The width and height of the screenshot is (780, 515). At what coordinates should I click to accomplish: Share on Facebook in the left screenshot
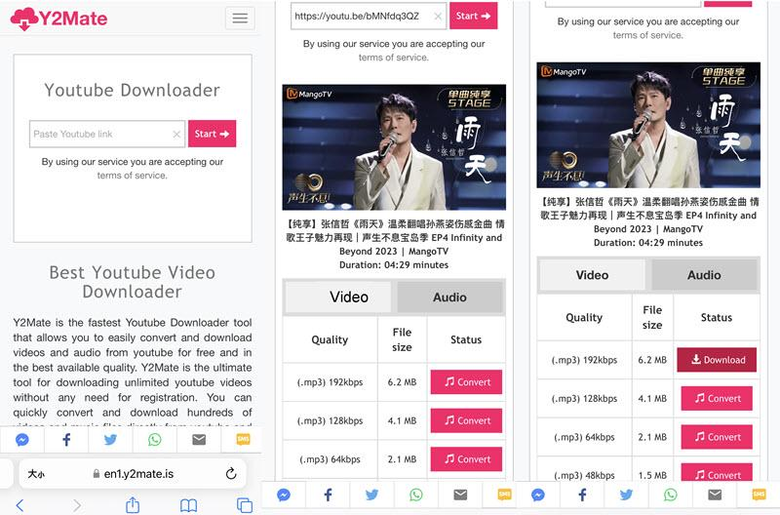point(66,440)
